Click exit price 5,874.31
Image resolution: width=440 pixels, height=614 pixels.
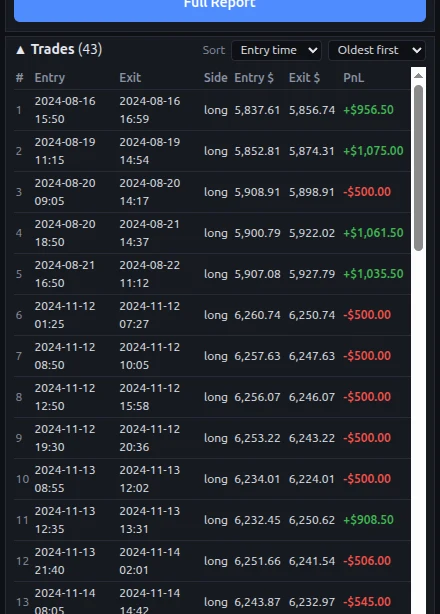pos(312,151)
